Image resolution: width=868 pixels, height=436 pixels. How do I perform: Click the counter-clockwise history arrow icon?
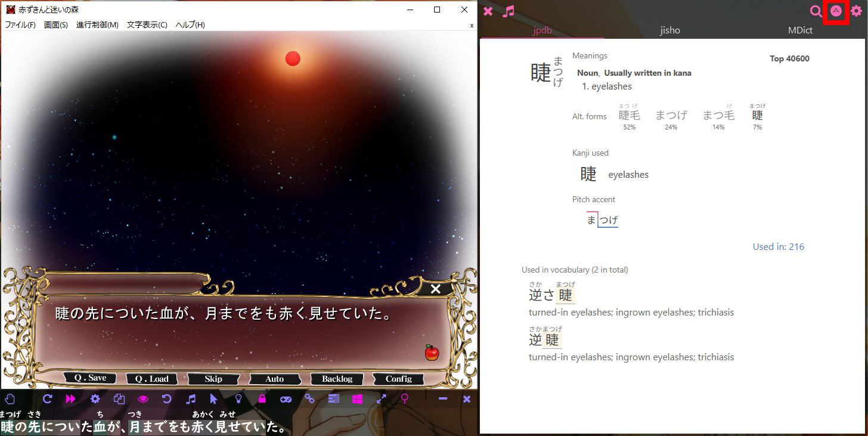(167, 399)
